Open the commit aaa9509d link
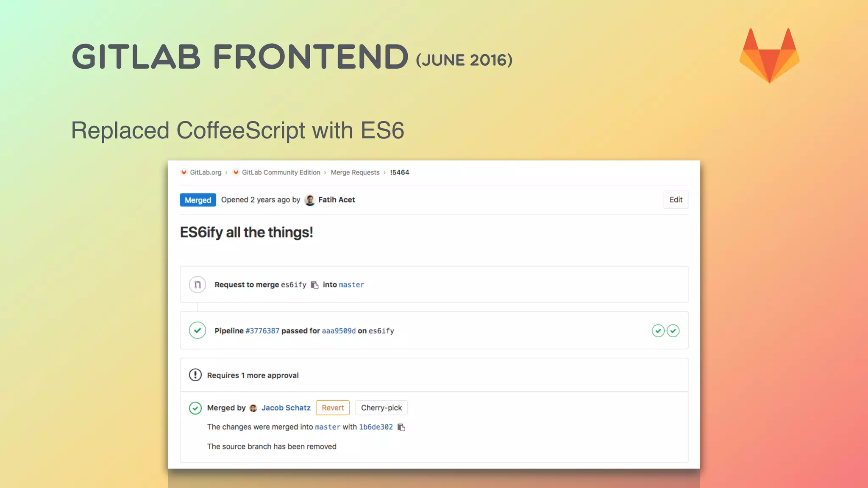868x488 pixels. (x=339, y=331)
